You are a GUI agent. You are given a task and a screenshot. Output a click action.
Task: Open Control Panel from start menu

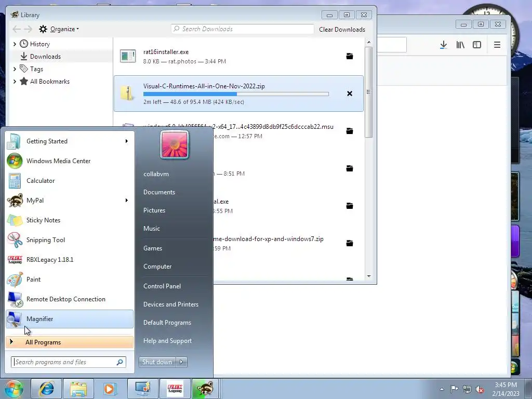click(162, 286)
